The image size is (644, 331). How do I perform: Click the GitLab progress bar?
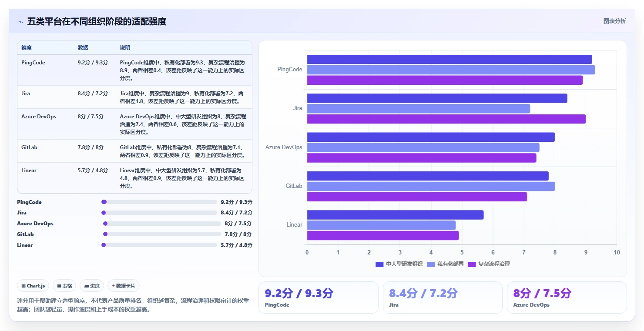pyautogui.click(x=162, y=234)
